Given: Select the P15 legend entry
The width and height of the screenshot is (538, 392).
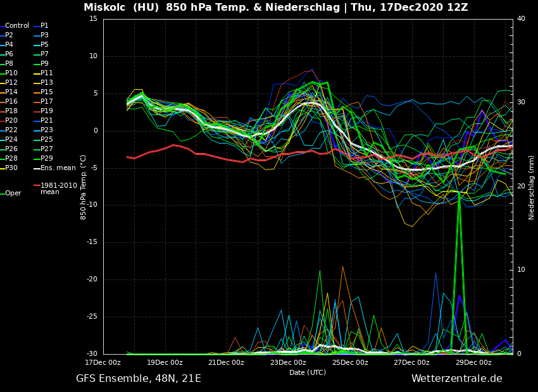Looking at the screenshot, I should 47,92.
